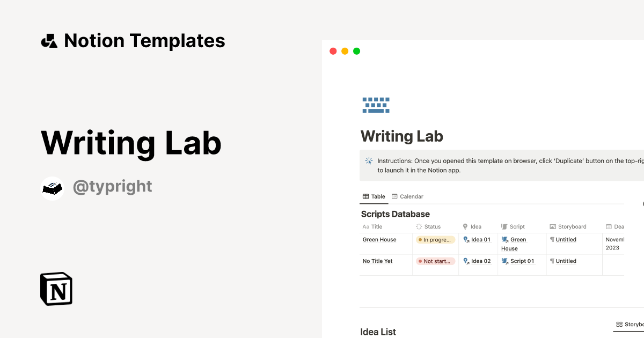Switch to the Calendar tab
This screenshot has width=644, height=338.
407,196
